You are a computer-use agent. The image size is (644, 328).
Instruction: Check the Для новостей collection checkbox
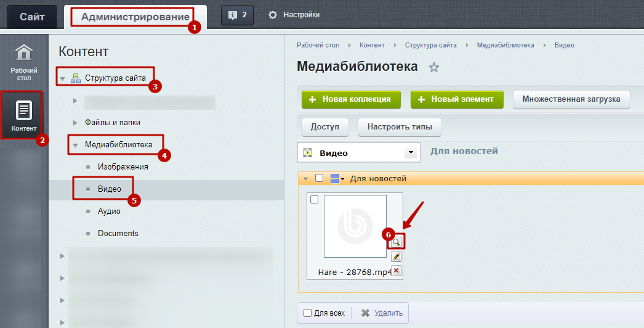(319, 178)
